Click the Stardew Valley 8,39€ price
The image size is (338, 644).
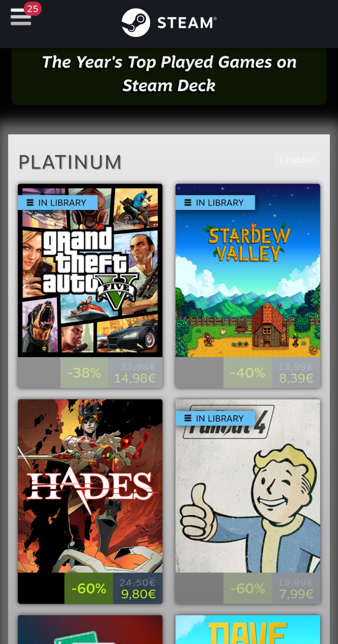click(x=296, y=378)
